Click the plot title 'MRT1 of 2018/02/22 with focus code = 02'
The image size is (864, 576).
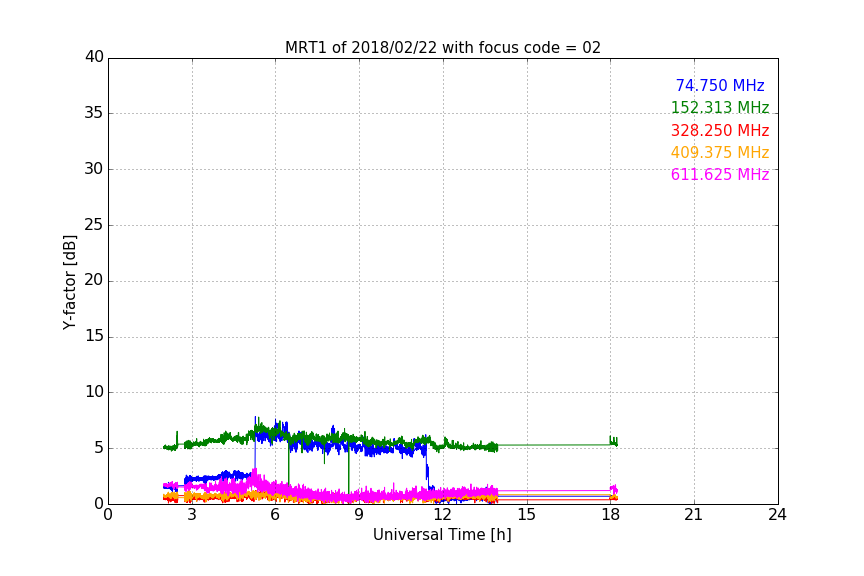[x=442, y=48]
